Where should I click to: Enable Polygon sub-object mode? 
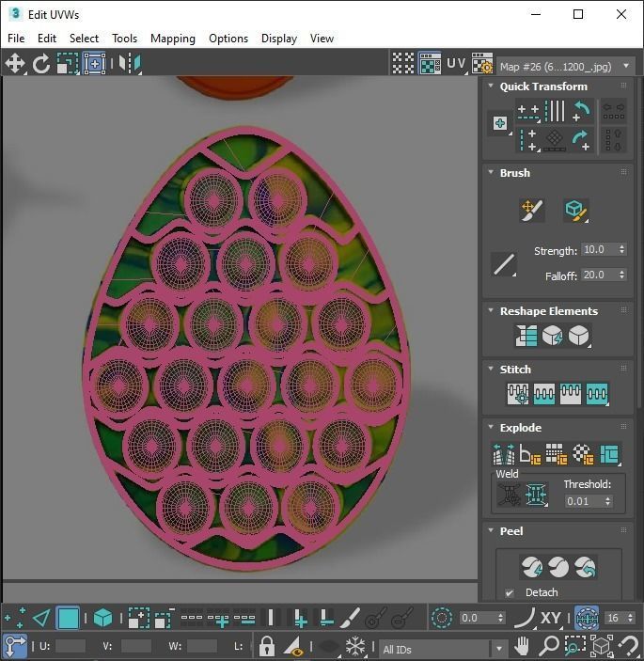pos(69,619)
